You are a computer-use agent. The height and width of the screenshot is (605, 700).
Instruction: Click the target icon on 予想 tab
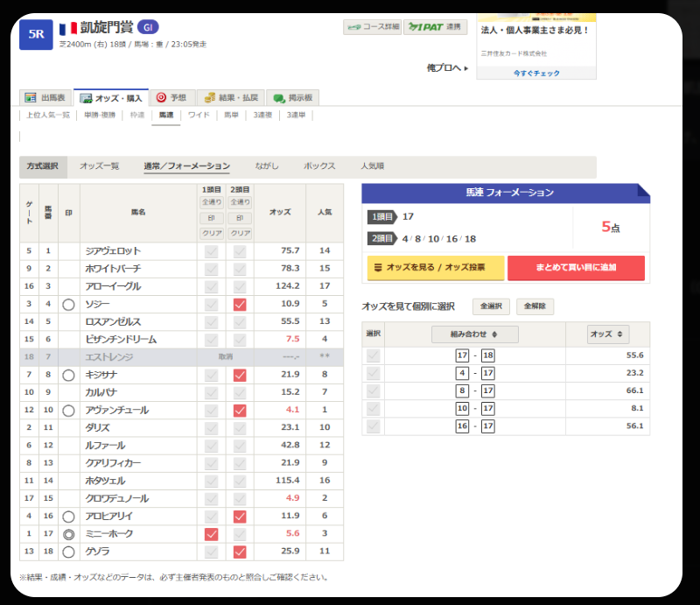[161, 98]
